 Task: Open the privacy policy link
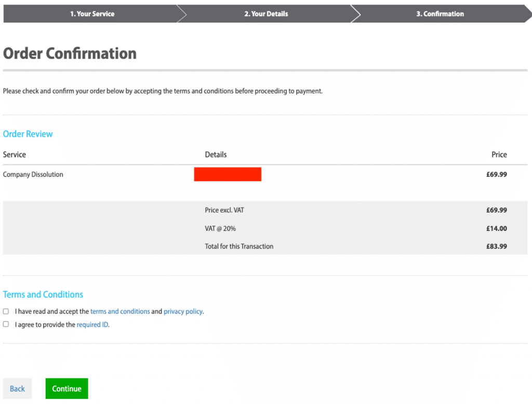[183, 311]
